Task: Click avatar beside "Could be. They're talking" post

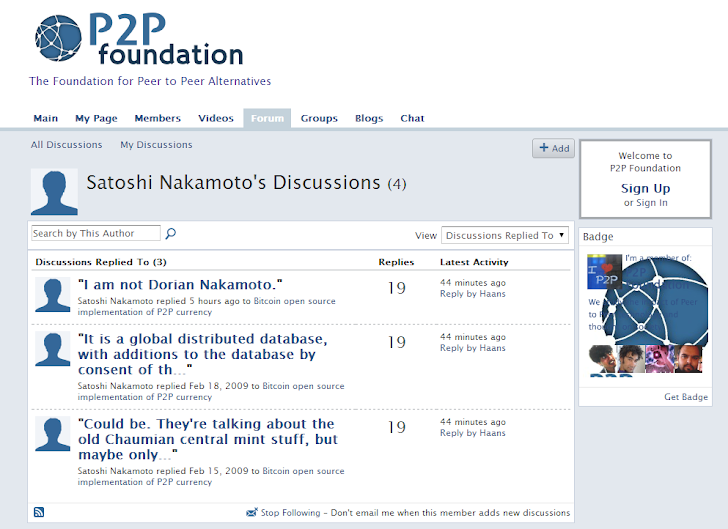Action: click(x=52, y=434)
